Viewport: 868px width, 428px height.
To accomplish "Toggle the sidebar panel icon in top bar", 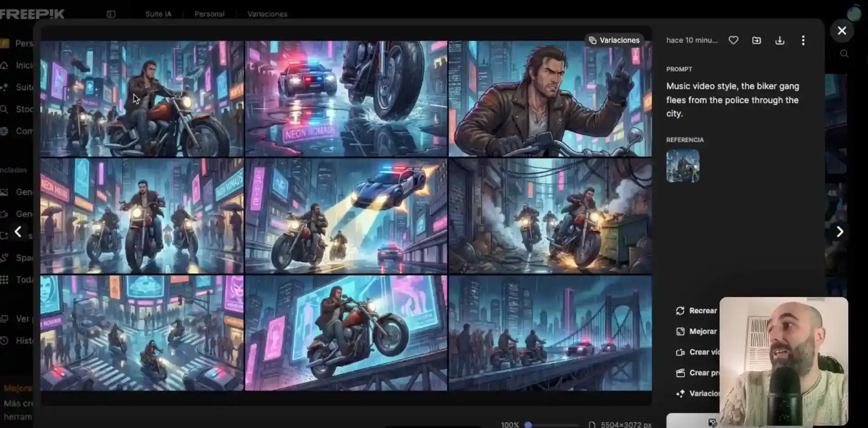I will (111, 14).
